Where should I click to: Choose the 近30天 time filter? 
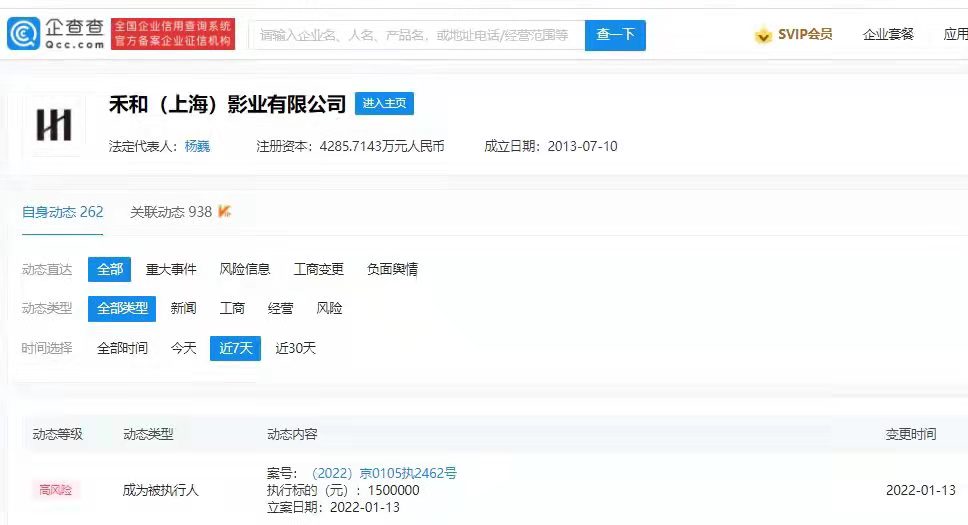pyautogui.click(x=296, y=348)
